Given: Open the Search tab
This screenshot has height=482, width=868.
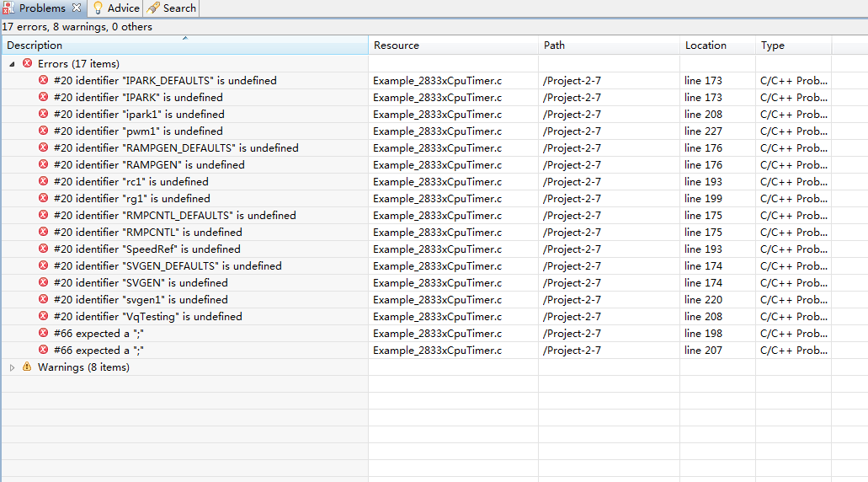Looking at the screenshot, I should point(172,8).
